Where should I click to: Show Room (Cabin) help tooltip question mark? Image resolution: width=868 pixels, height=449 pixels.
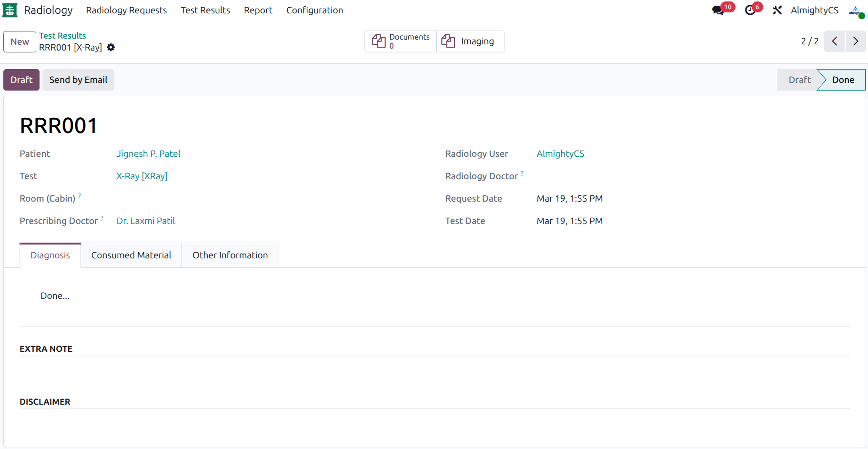point(80,195)
